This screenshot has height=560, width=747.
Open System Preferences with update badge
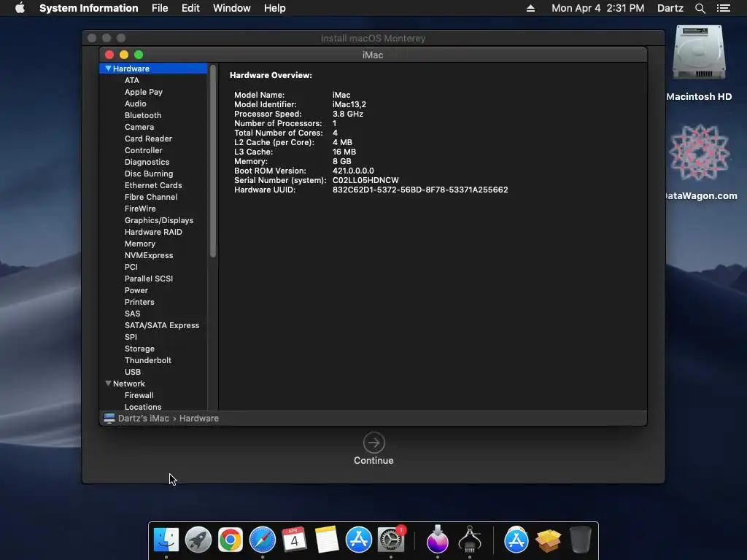pyautogui.click(x=391, y=540)
